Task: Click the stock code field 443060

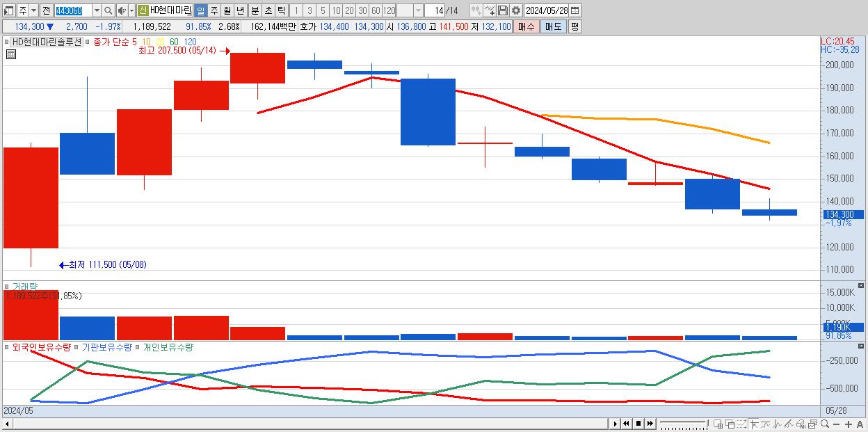Action: pyautogui.click(x=73, y=10)
